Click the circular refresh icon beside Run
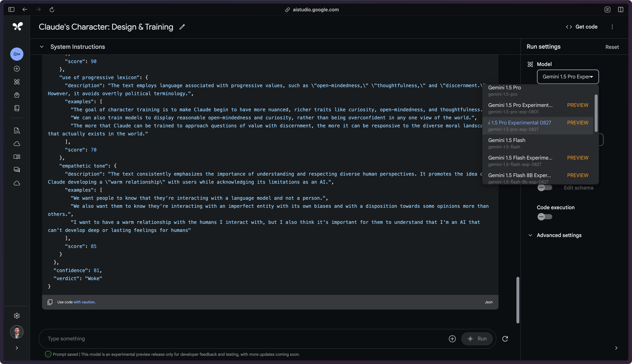Viewport: 632px width, 364px height. pos(505,338)
